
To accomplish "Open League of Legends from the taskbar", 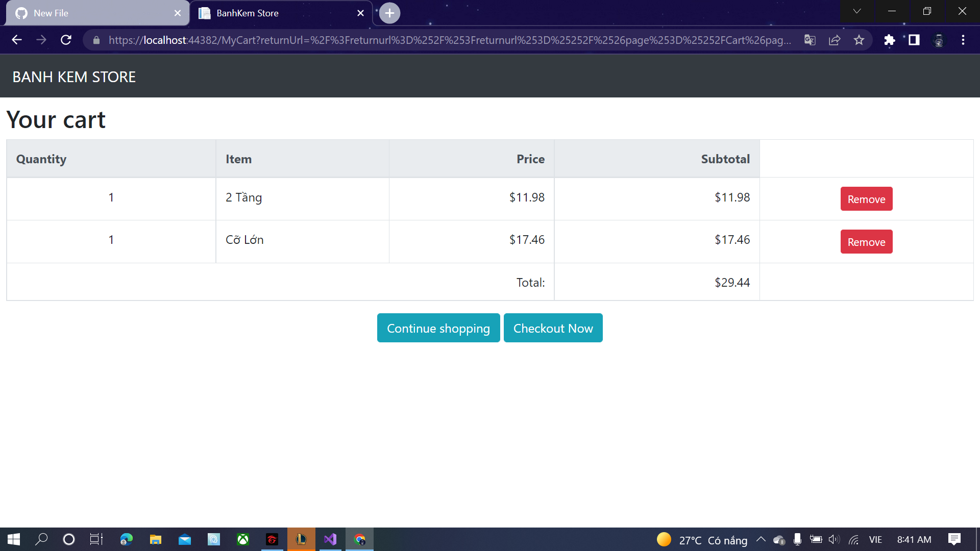I will click(301, 539).
